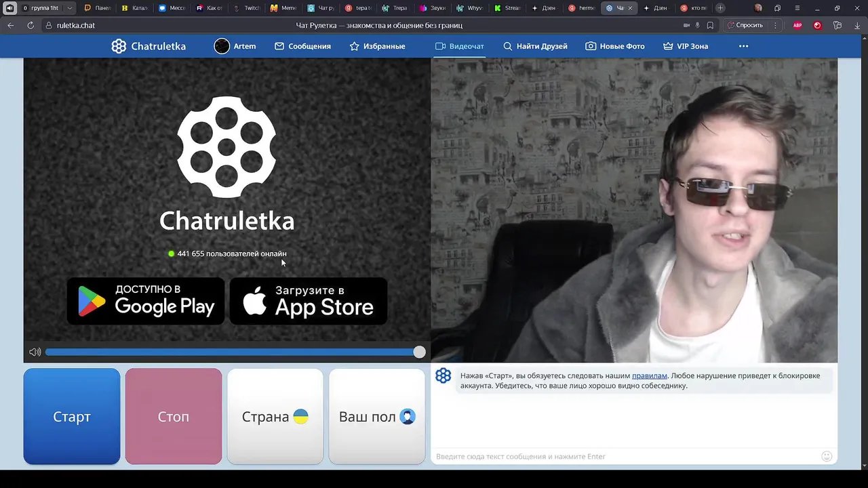Image resolution: width=868 pixels, height=488 pixels.
Task: Open browser downloads arrow icon
Action: click(x=857, y=25)
